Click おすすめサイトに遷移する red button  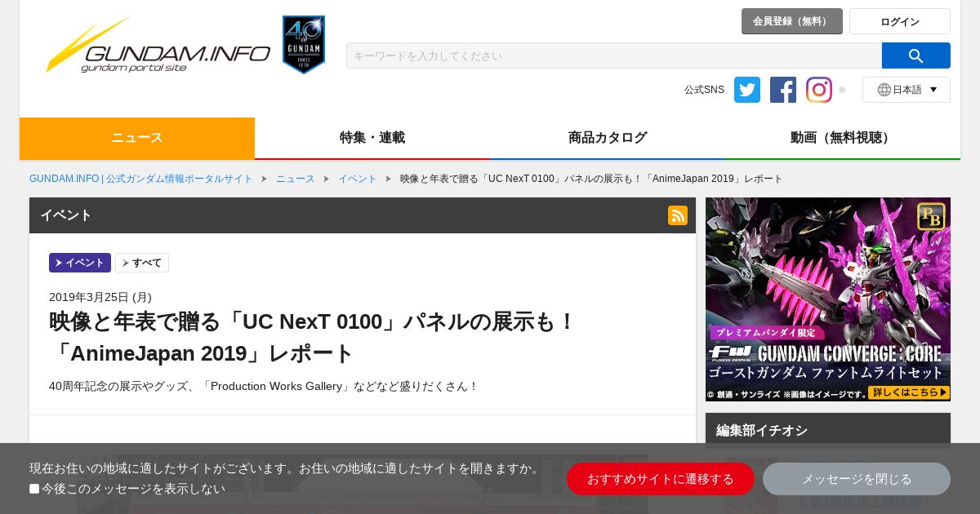tap(661, 479)
